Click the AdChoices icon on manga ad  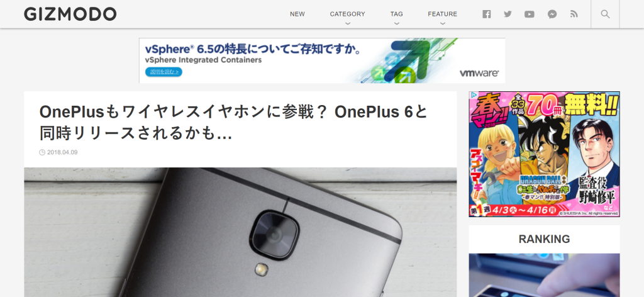(x=474, y=95)
